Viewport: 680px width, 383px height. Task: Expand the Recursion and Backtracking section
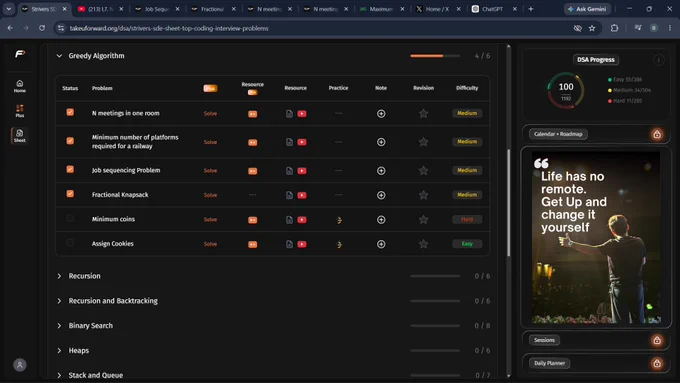pyautogui.click(x=59, y=301)
